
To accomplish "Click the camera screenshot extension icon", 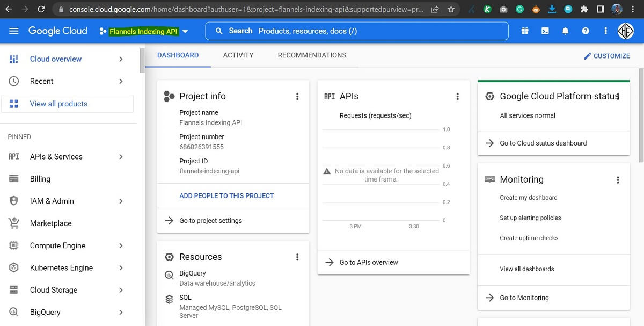I will coord(503,9).
